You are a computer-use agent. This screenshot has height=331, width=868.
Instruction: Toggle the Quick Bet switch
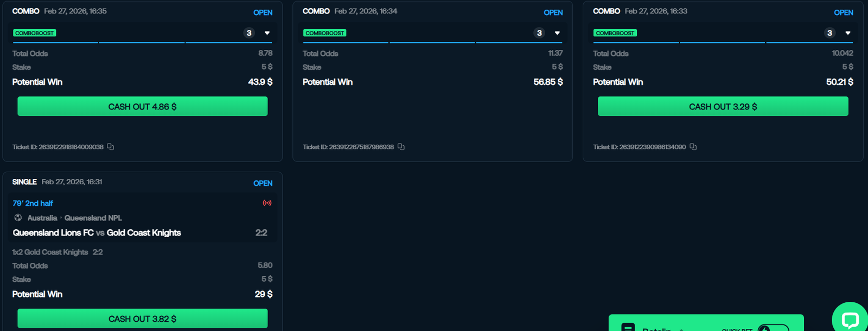773,328
